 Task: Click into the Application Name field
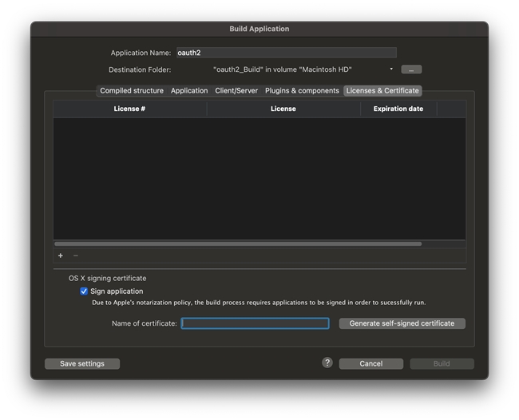286,53
